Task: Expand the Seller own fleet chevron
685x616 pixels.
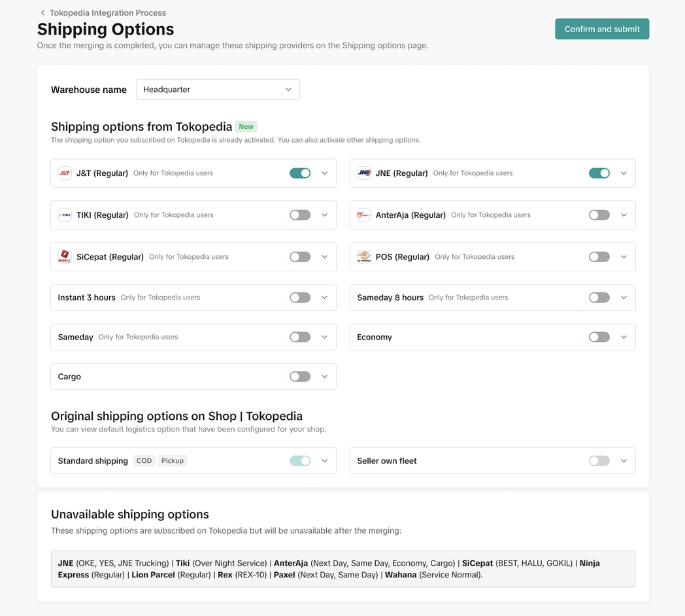Action: (624, 461)
